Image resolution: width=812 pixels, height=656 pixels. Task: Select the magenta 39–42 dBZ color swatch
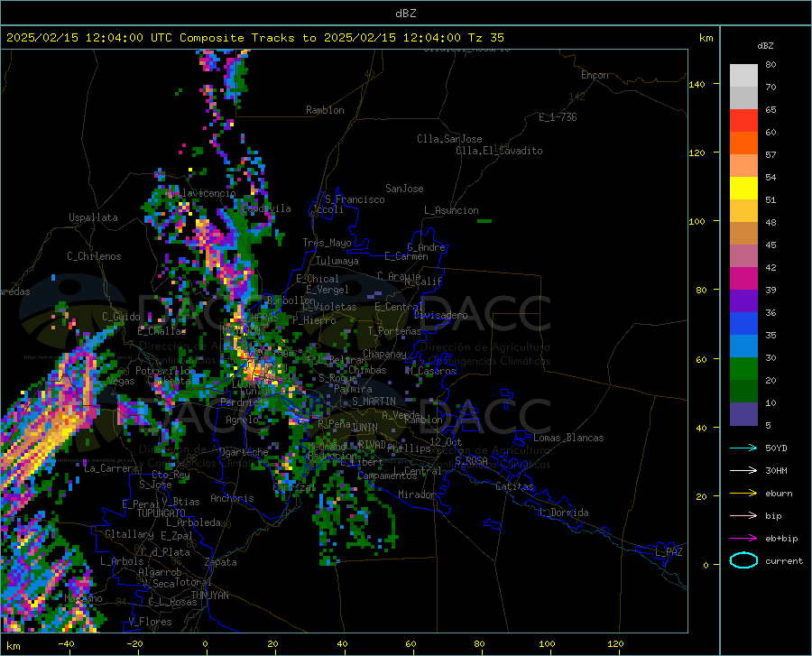tap(743, 279)
